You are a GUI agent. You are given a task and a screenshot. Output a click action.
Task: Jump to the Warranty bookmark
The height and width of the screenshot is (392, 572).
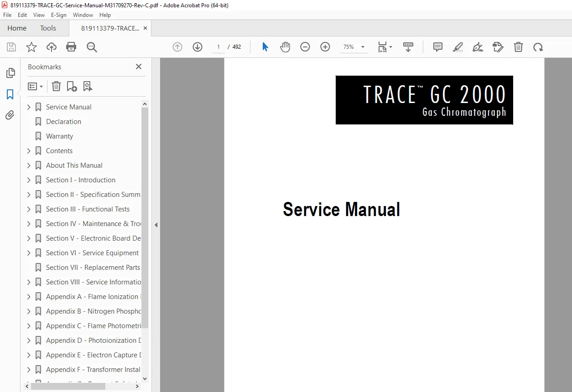[x=59, y=136]
